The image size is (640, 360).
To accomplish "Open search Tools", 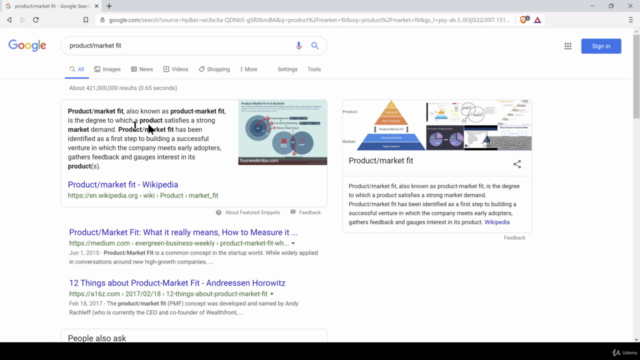I will [314, 69].
